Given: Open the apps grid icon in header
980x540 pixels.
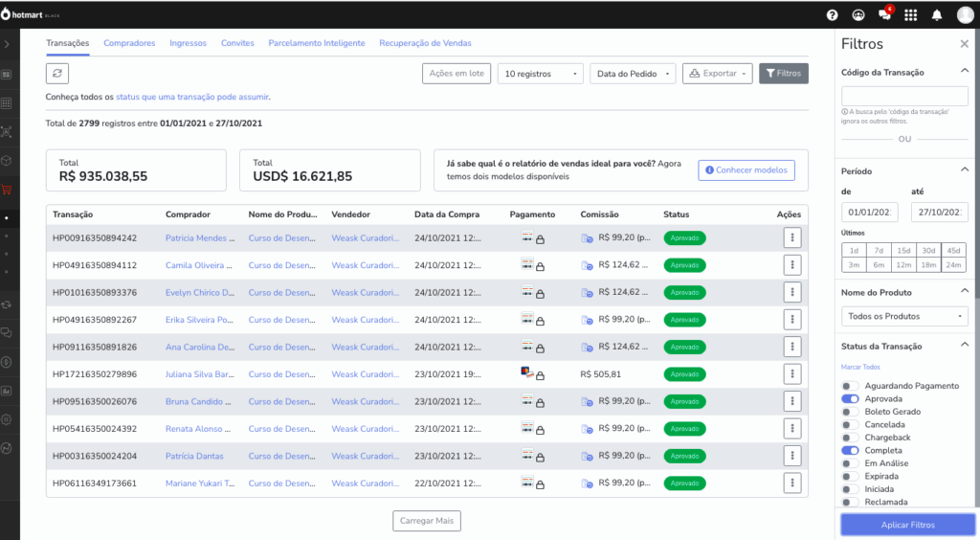Looking at the screenshot, I should [911, 15].
